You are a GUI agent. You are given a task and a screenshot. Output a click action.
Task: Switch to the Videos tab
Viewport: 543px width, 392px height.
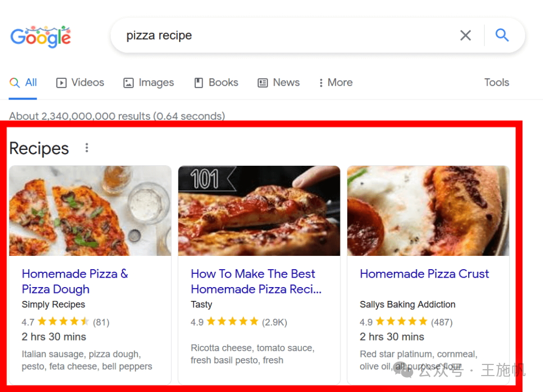pos(80,82)
